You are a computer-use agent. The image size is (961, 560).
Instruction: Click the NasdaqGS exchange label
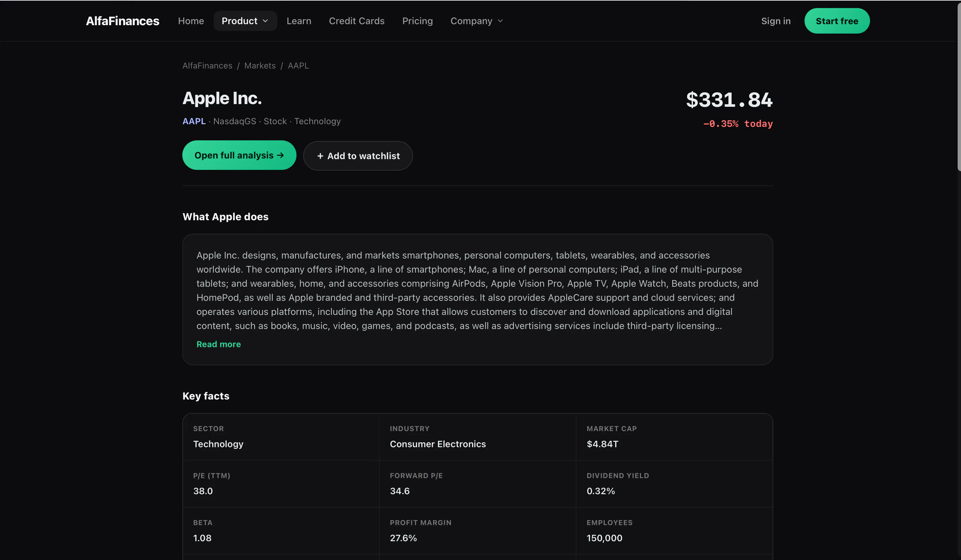[234, 121]
